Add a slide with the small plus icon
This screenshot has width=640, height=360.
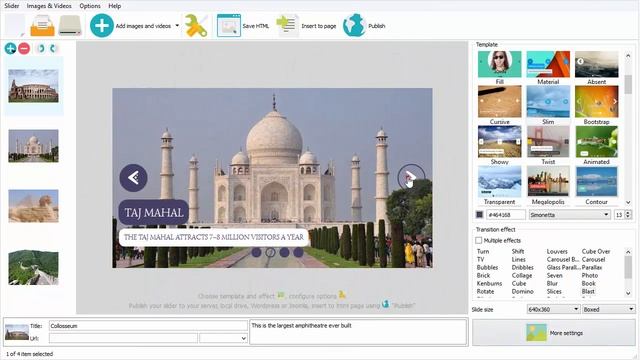click(10, 49)
